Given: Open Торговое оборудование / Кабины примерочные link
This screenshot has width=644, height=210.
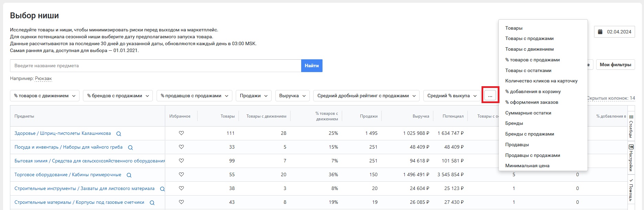Looking at the screenshot, I should click(x=68, y=174).
